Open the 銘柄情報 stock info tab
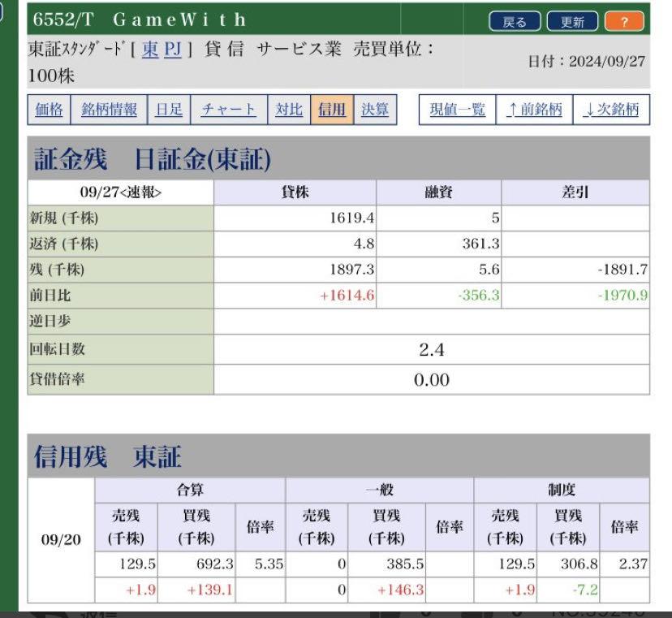The width and height of the screenshot is (672, 618). tap(109, 110)
